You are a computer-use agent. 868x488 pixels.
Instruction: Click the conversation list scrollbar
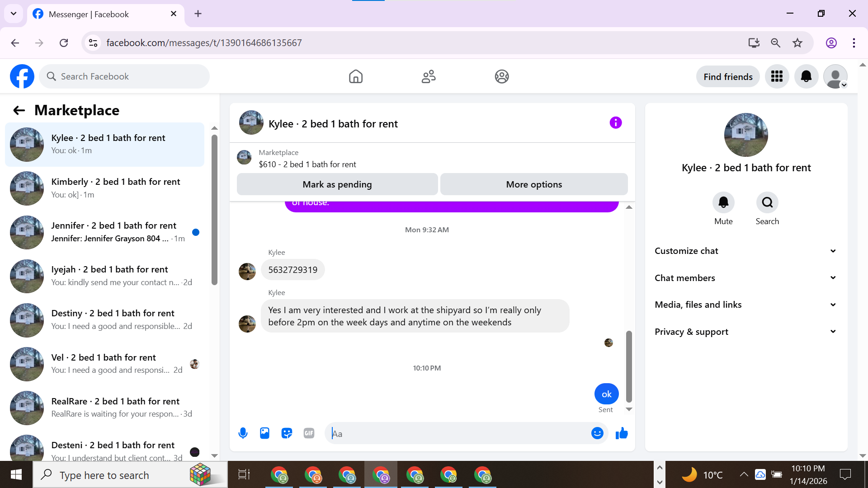(x=214, y=210)
